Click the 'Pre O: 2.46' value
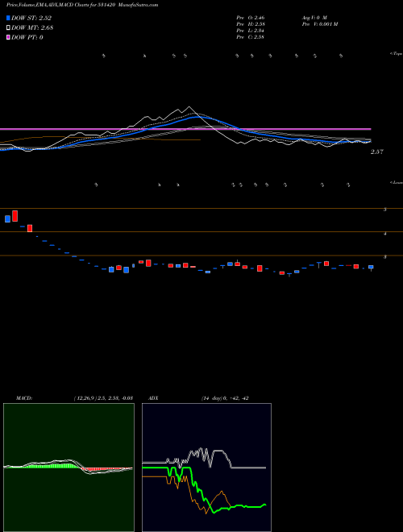This screenshot has width=403, height=532. [251, 17]
